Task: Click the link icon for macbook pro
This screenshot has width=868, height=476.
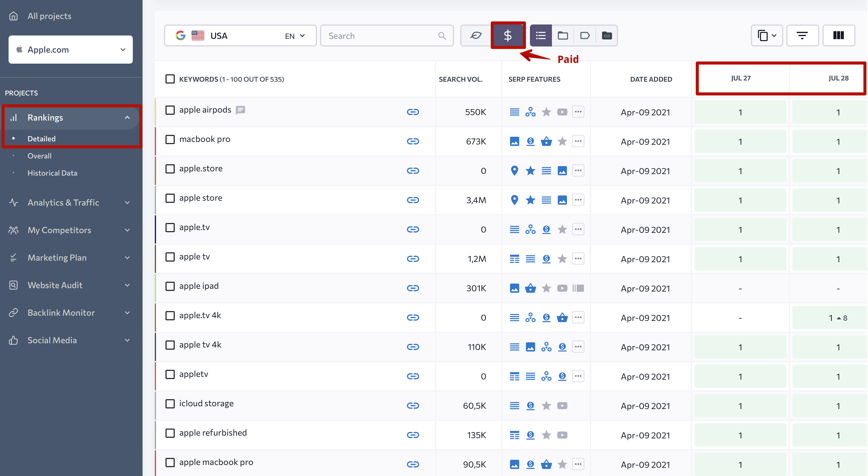Action: [413, 141]
